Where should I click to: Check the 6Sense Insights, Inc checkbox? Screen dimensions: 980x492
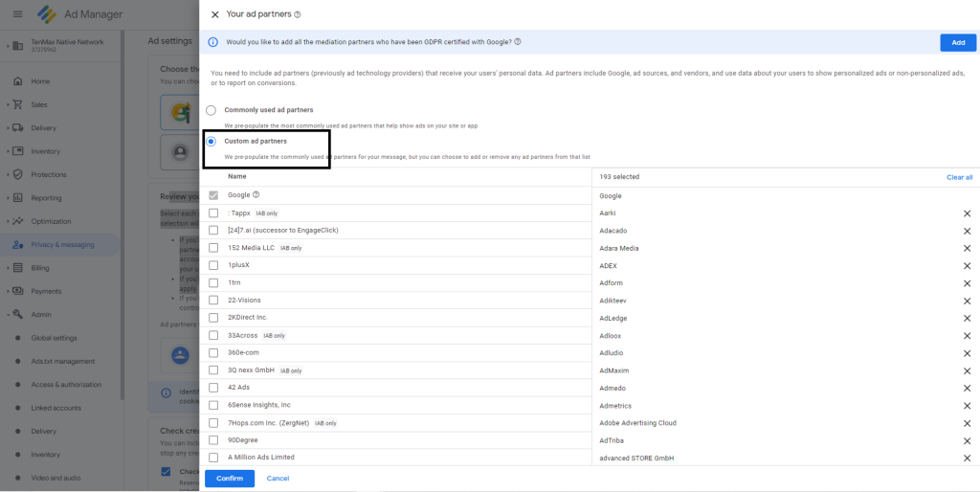(213, 405)
